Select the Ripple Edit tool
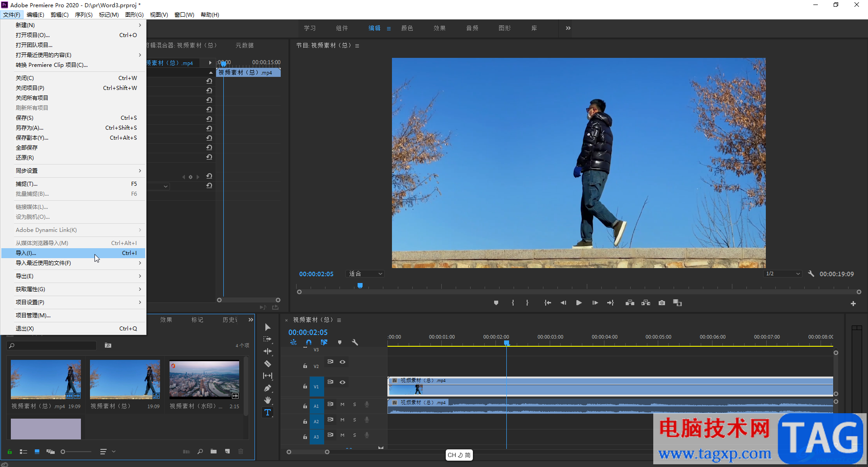 coord(268,351)
